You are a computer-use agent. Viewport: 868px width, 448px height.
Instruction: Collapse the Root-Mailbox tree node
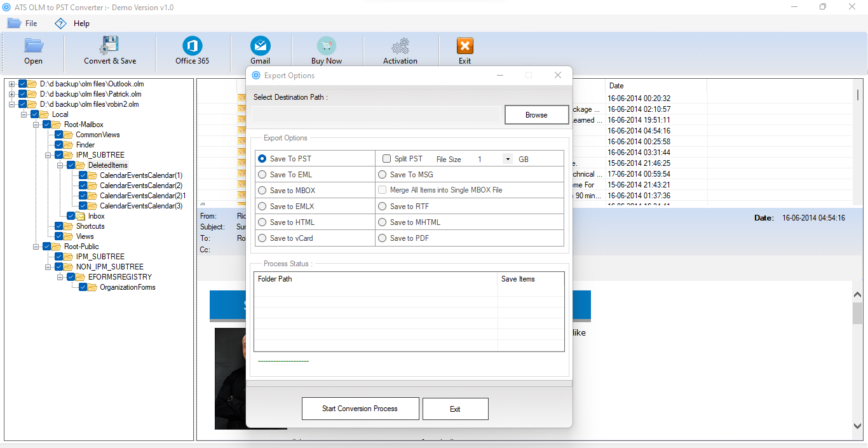pyautogui.click(x=36, y=124)
